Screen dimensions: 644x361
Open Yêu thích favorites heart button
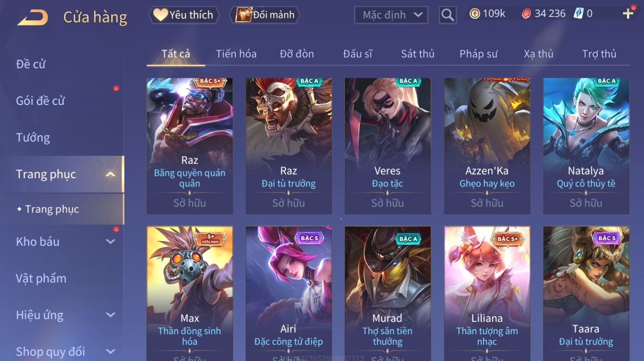click(x=184, y=15)
